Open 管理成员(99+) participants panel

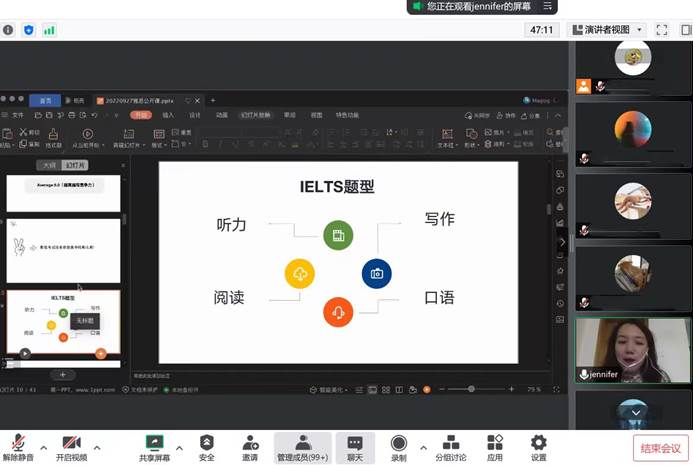(303, 448)
